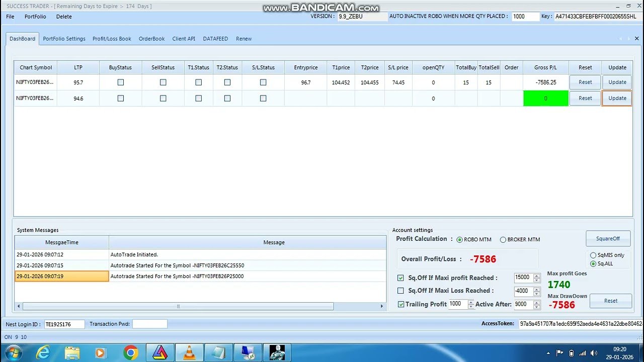The width and height of the screenshot is (644, 362).
Task: Decrease the Maxi Loss value with down arrow
Action: click(536, 293)
